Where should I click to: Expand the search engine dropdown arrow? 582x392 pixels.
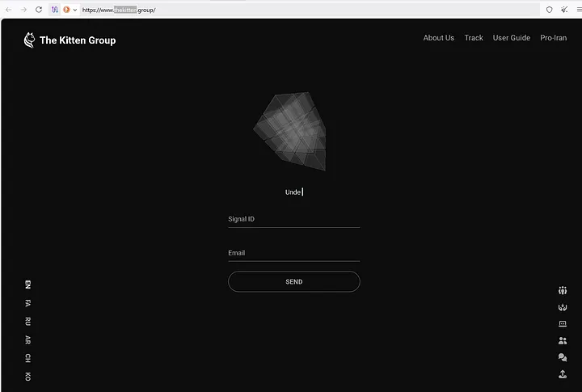pyautogui.click(x=75, y=10)
